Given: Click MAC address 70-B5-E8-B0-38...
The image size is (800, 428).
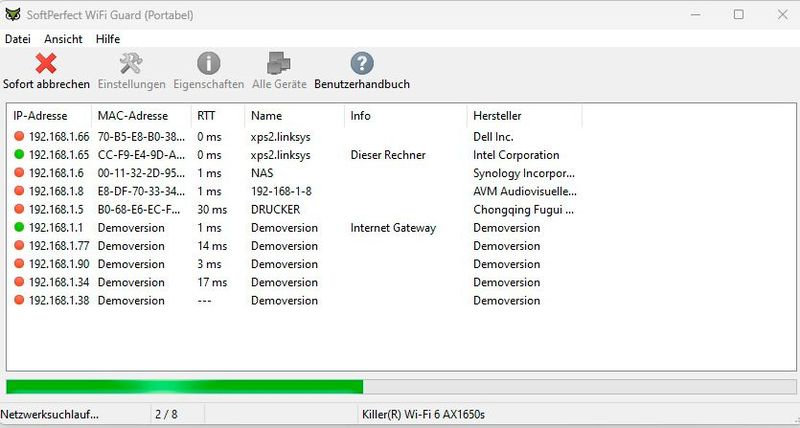Looking at the screenshot, I should pos(141,137).
